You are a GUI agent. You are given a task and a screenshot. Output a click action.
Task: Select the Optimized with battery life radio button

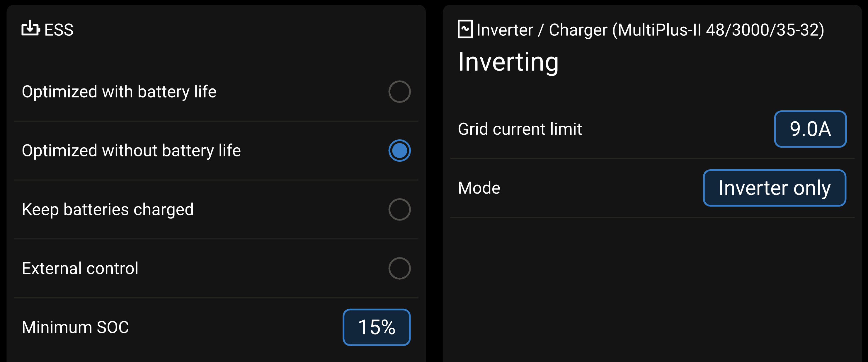(x=399, y=92)
